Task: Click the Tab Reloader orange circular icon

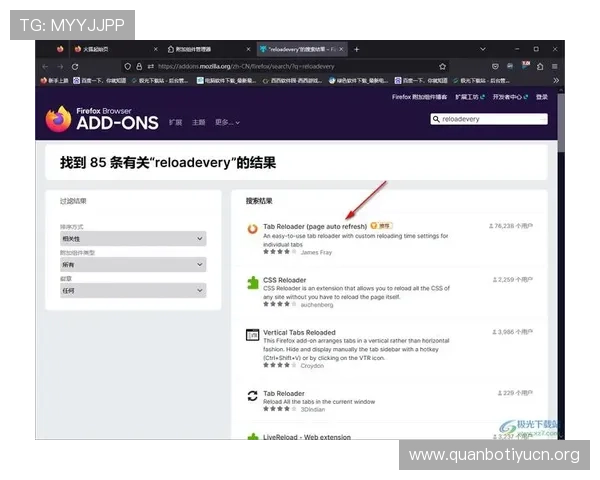Action: [x=253, y=229]
